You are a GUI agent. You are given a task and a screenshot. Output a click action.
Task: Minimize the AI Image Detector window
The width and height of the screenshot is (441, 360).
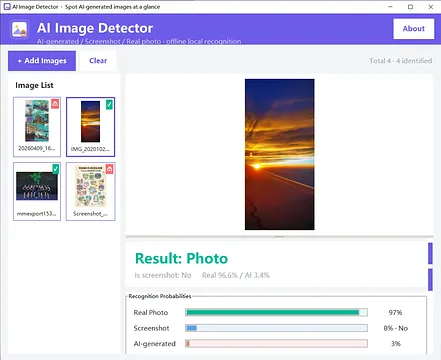tap(390, 7)
